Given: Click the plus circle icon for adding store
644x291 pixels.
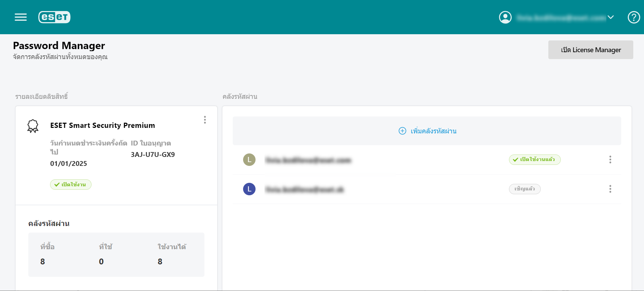Looking at the screenshot, I should coord(402,131).
